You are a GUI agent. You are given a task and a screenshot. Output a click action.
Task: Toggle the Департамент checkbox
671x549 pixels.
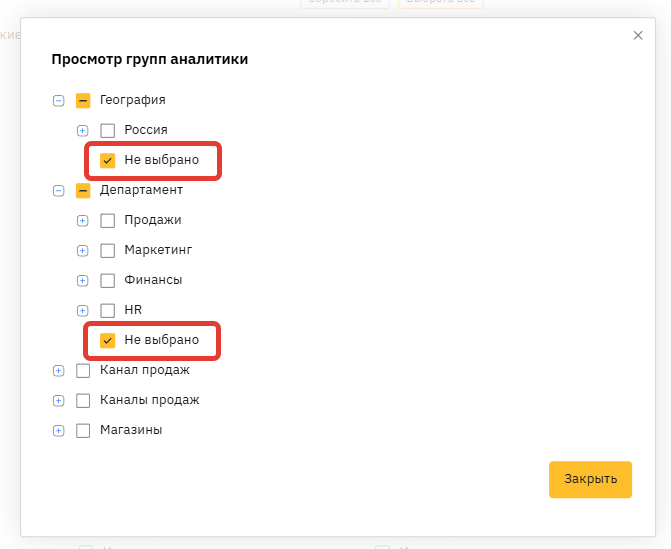pyautogui.click(x=83, y=190)
